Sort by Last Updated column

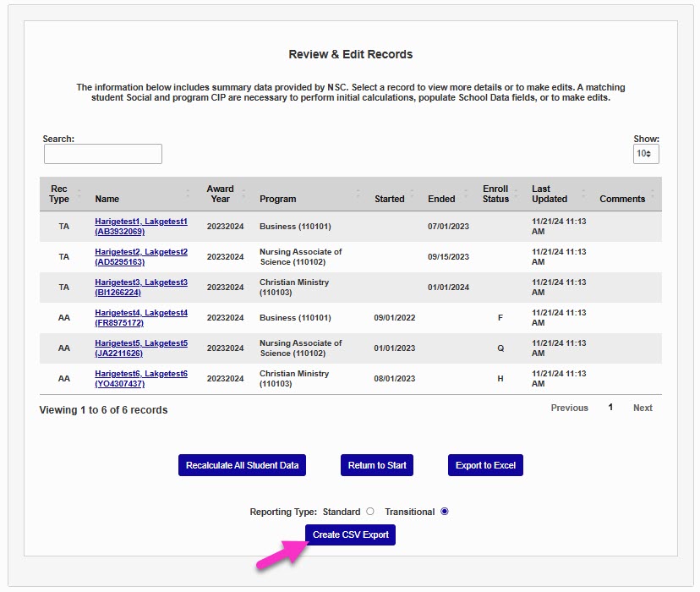point(550,194)
